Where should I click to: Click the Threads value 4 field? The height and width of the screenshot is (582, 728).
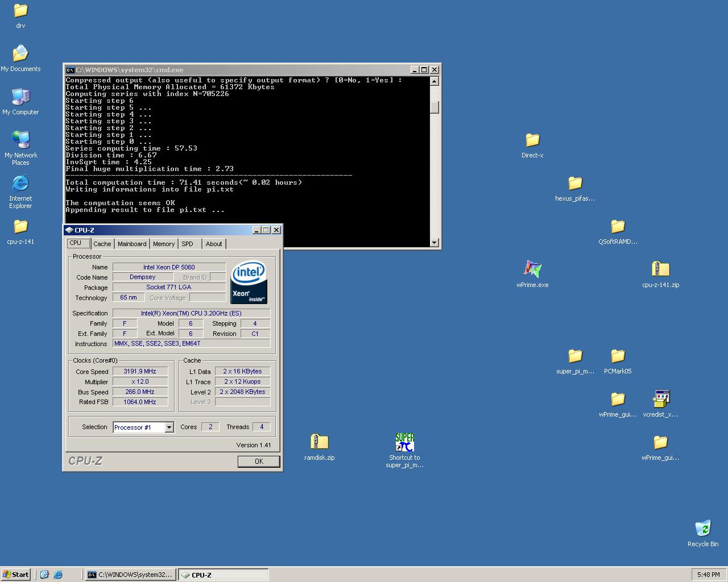[262, 427]
